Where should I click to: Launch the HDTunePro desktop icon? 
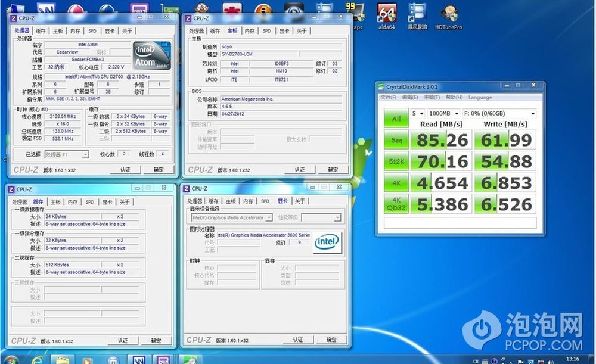449,16
